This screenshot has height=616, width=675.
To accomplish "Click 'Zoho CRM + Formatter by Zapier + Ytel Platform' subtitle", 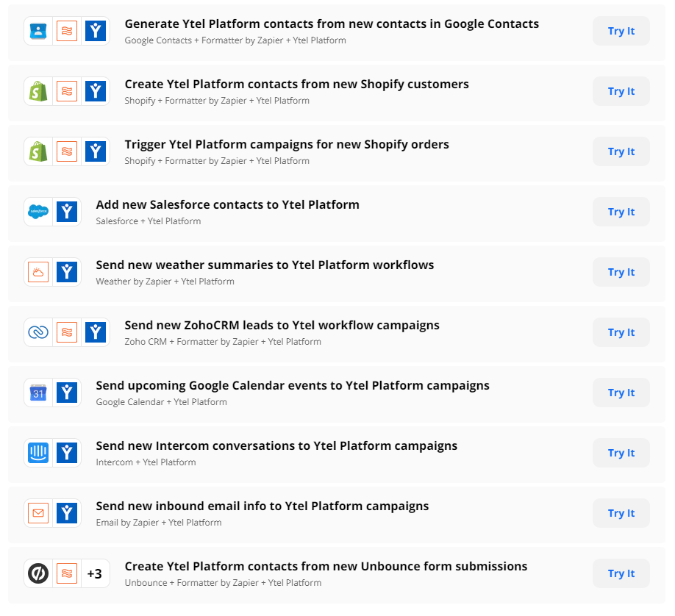I will [x=223, y=342].
